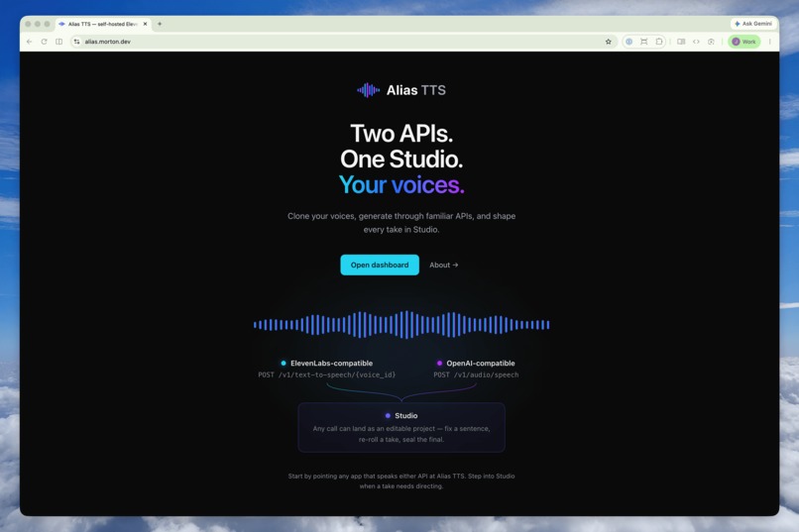Click the blue waveform visualization

(401, 325)
